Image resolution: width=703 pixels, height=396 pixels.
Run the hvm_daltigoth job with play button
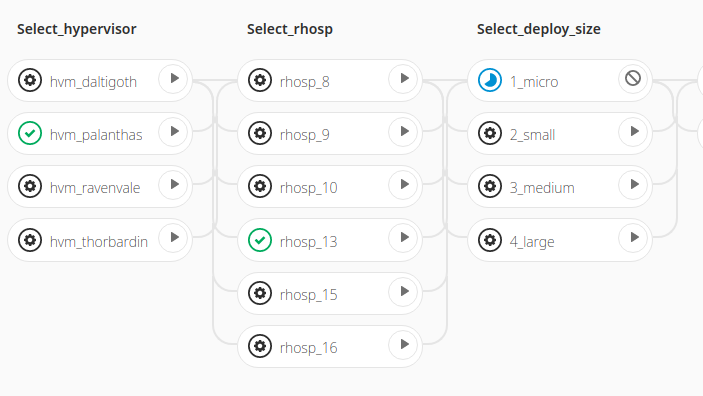point(173,79)
